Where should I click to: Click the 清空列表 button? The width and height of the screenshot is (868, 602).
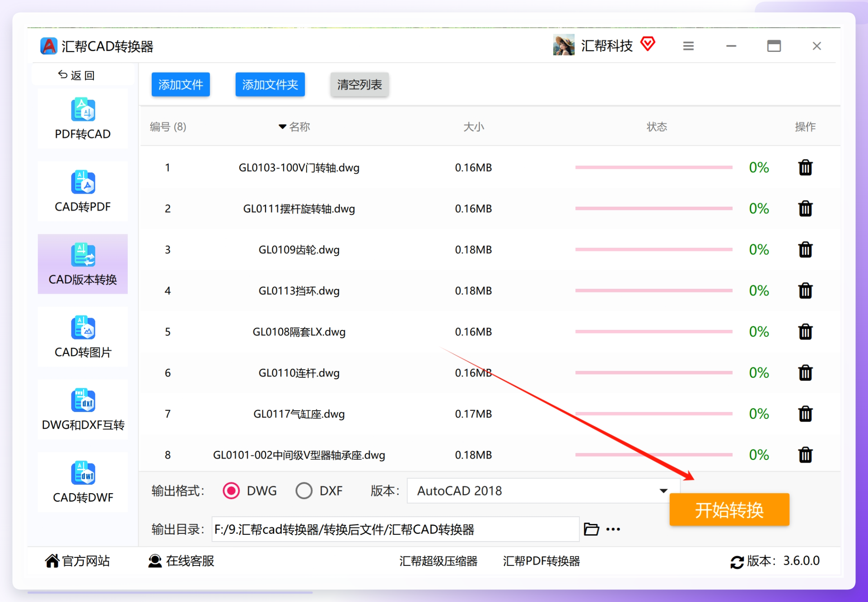coord(359,84)
